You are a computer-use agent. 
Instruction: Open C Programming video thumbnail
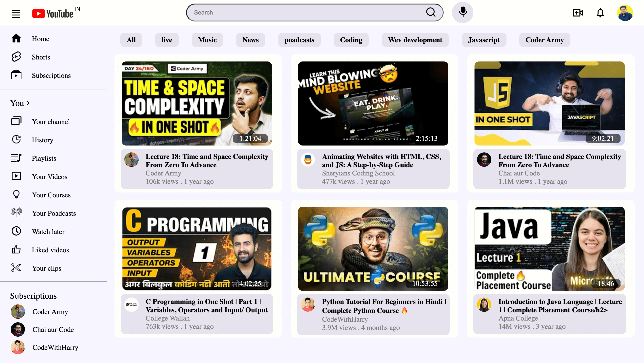pyautogui.click(x=197, y=249)
